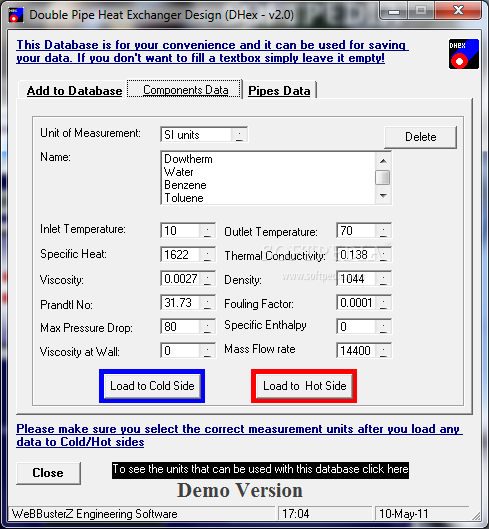
Task: Open the Prandtl No dropdown arrow
Action: pyautogui.click(x=207, y=303)
